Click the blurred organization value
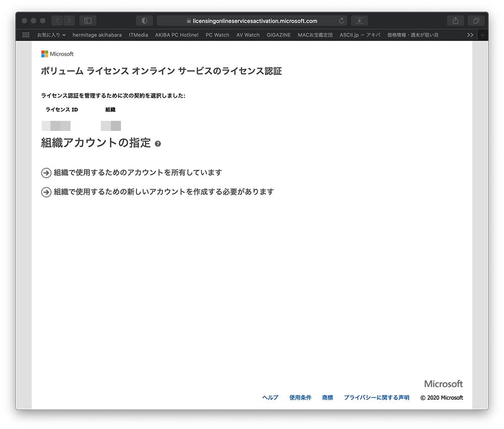This screenshot has width=504, height=429. click(111, 125)
